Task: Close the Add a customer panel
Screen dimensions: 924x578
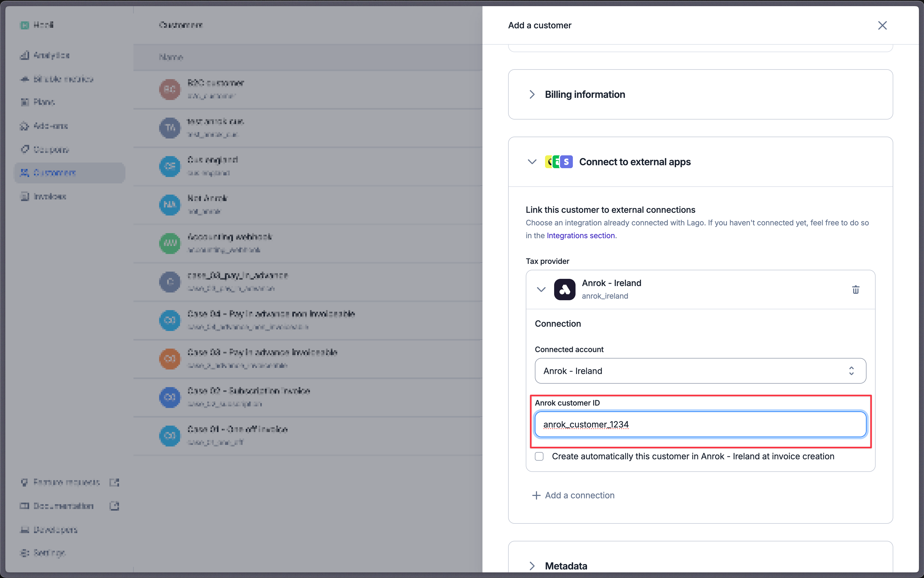Action: [x=882, y=25]
